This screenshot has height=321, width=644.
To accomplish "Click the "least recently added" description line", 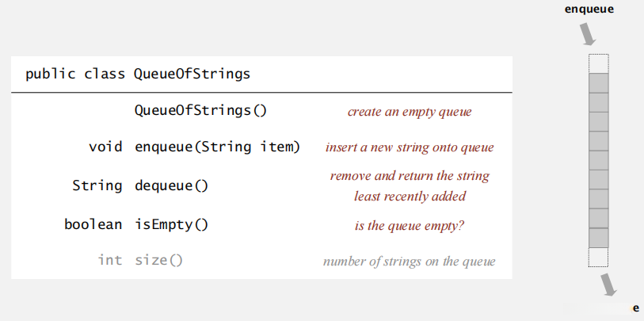I will point(410,196).
